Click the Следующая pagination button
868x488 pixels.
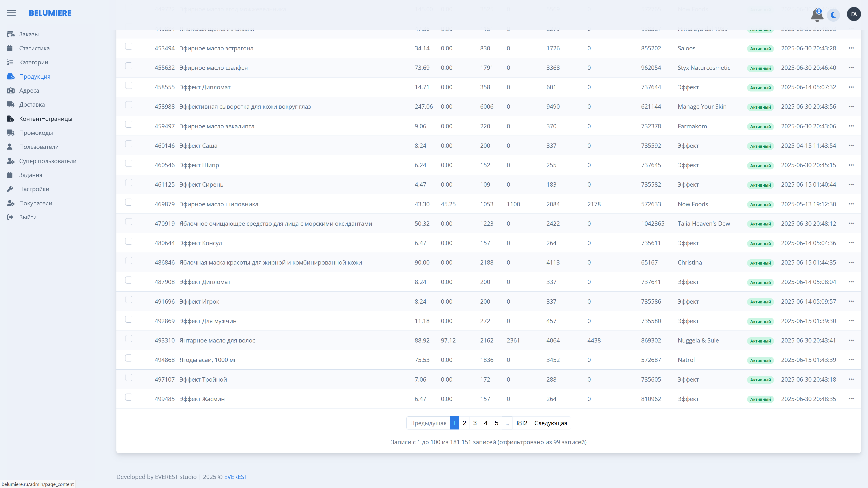pyautogui.click(x=550, y=423)
